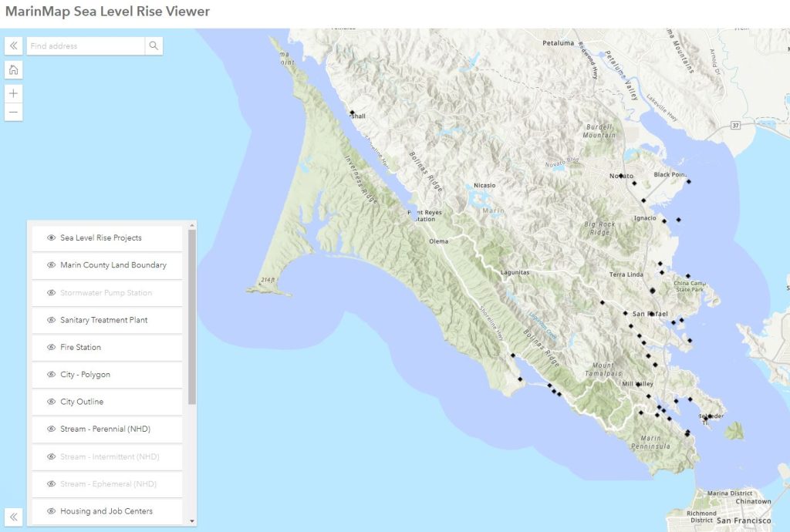The image size is (790, 532).
Task: Click the search magnifier icon
Action: pos(154,45)
